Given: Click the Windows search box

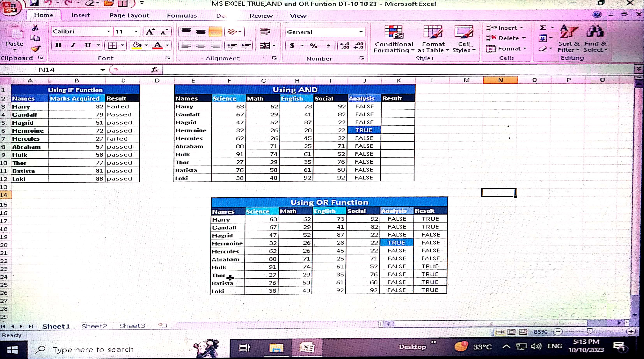Looking at the screenshot, I should [x=93, y=349].
